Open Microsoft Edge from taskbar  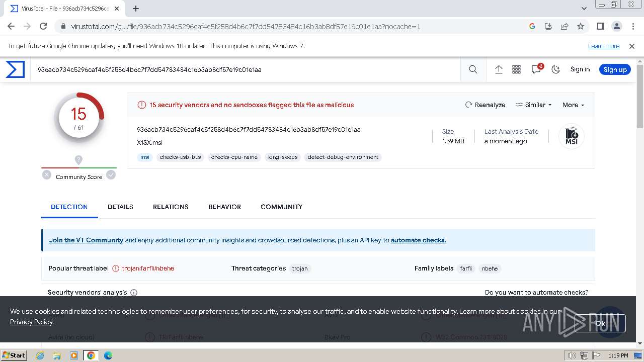point(108,355)
